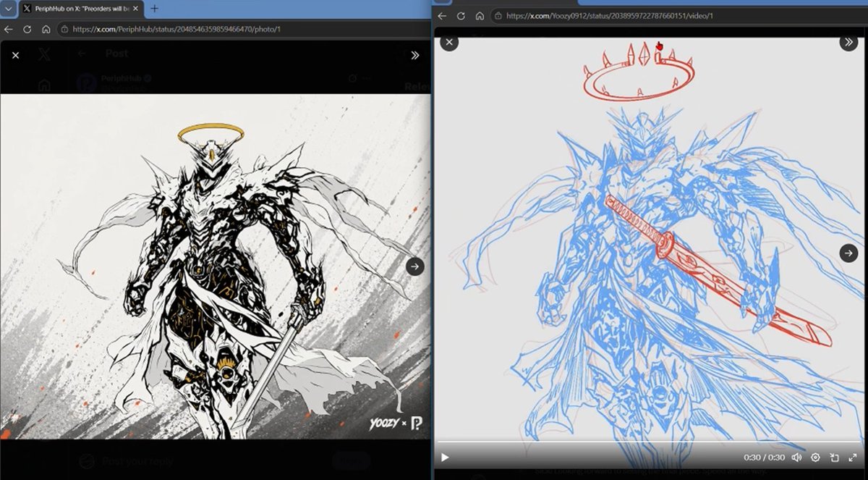868x480 pixels.
Task: Toggle picture-in-picture for the video
Action: coord(834,458)
